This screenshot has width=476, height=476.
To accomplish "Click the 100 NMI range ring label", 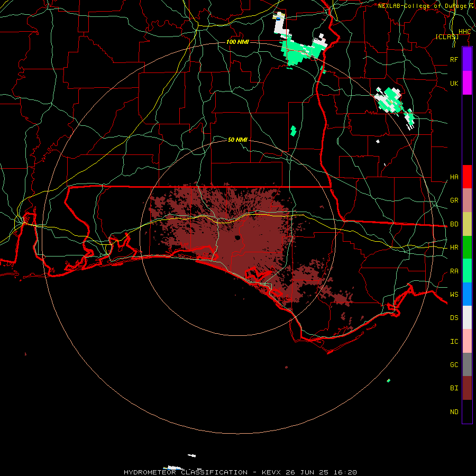I will pyautogui.click(x=237, y=42).
